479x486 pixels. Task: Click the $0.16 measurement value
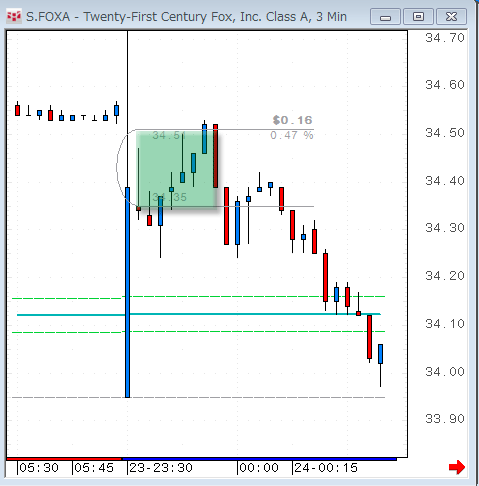pos(292,120)
